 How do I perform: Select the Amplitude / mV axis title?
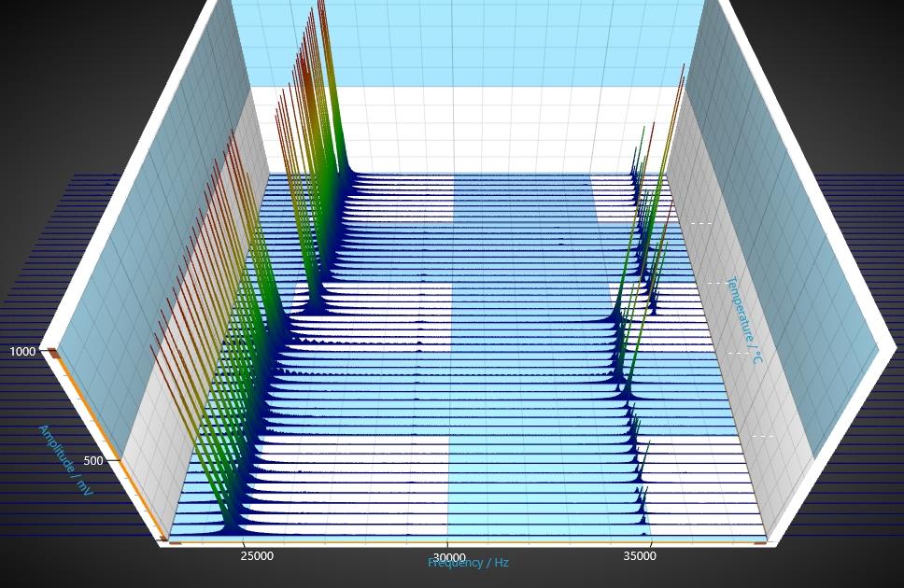pyautogui.click(x=65, y=459)
